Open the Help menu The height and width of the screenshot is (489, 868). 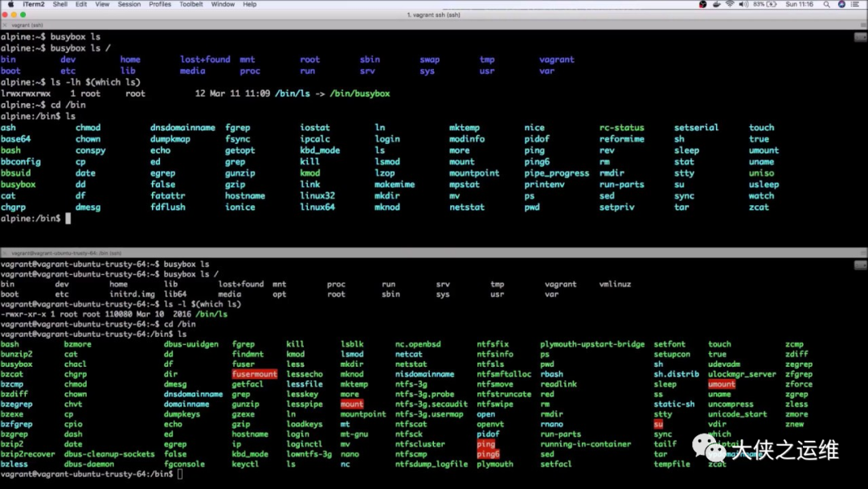[x=250, y=4]
